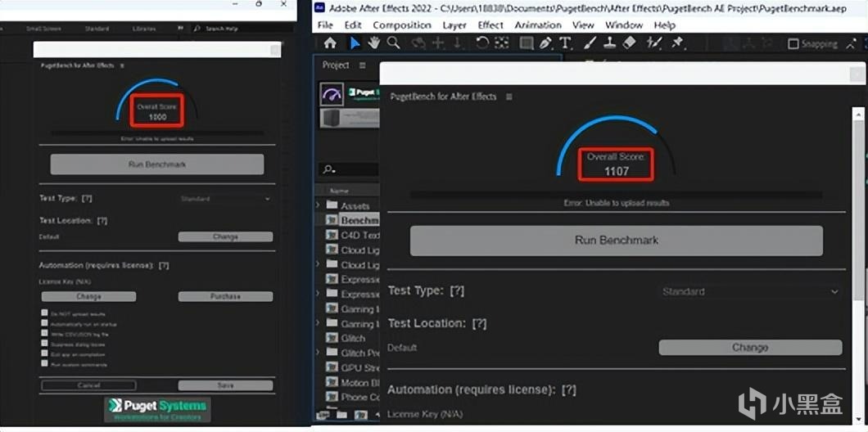Open the Animation menu
Image resolution: width=868 pixels, height=432 pixels.
point(538,25)
